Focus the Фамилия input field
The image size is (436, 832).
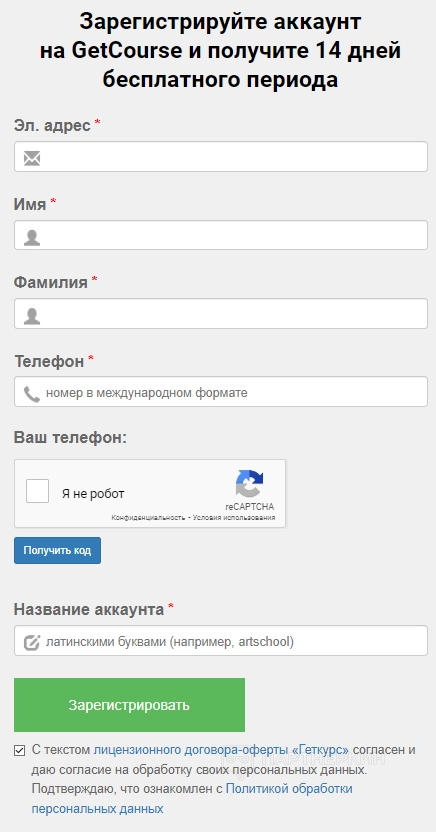221,314
